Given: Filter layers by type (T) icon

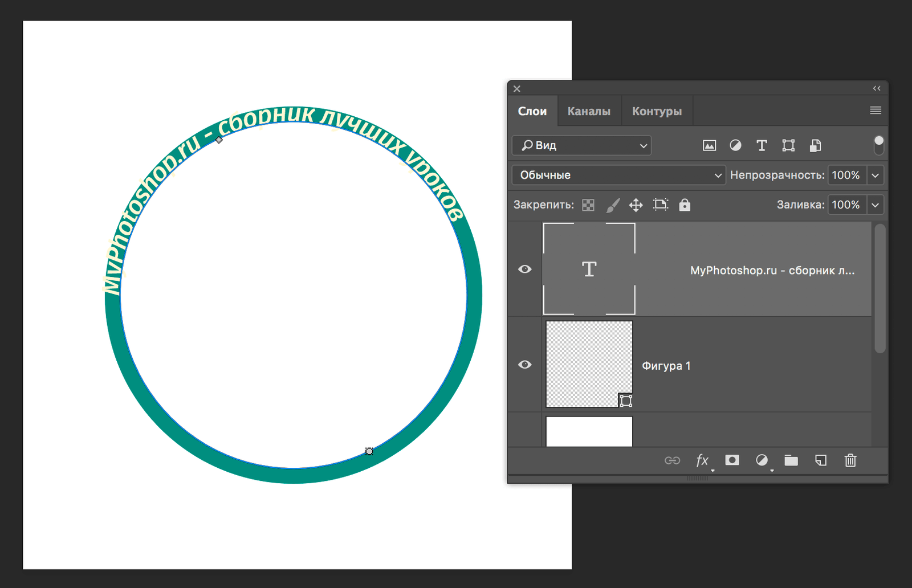Looking at the screenshot, I should pyautogui.click(x=762, y=145).
